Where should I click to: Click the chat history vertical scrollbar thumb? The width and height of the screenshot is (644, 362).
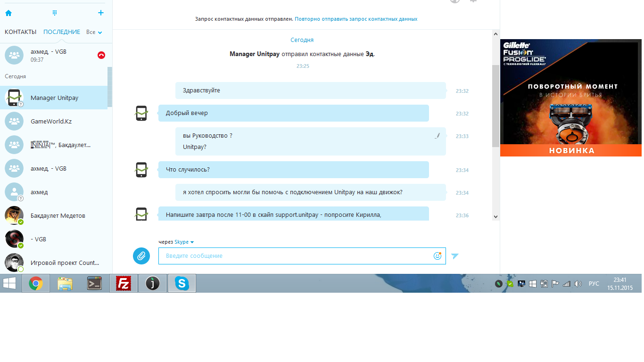pyautogui.click(x=495, y=106)
